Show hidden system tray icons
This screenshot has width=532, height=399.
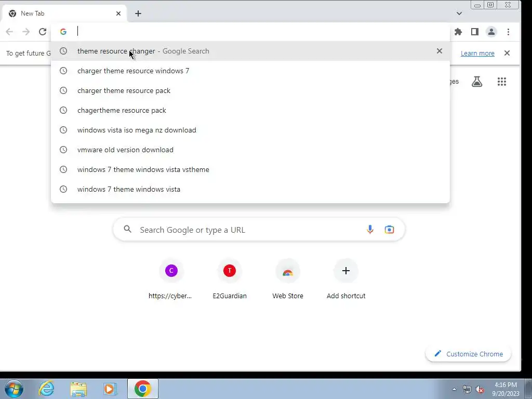click(454, 389)
